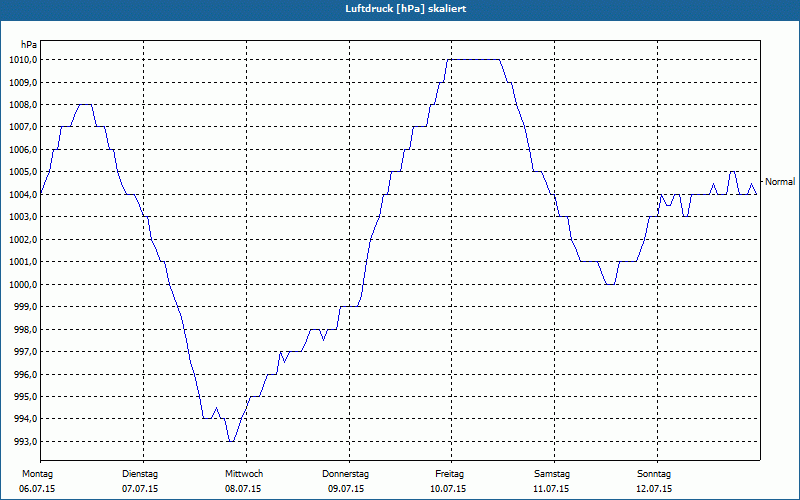
Task: Select the 997,0 axis value
Action: pyautogui.click(x=25, y=352)
